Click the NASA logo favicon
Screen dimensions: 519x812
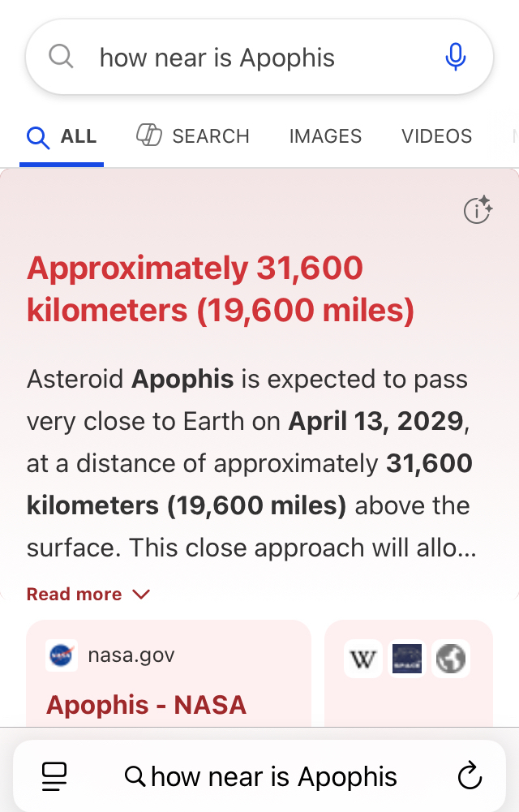[62, 655]
